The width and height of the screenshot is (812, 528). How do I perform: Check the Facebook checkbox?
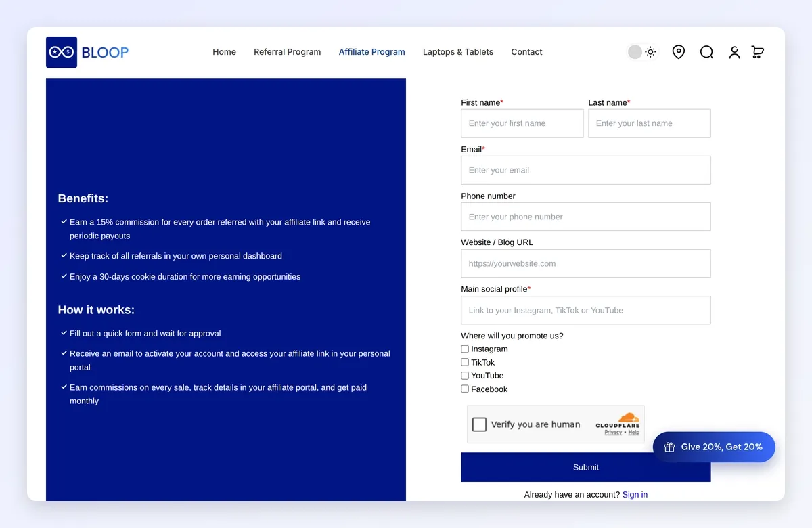pyautogui.click(x=465, y=389)
